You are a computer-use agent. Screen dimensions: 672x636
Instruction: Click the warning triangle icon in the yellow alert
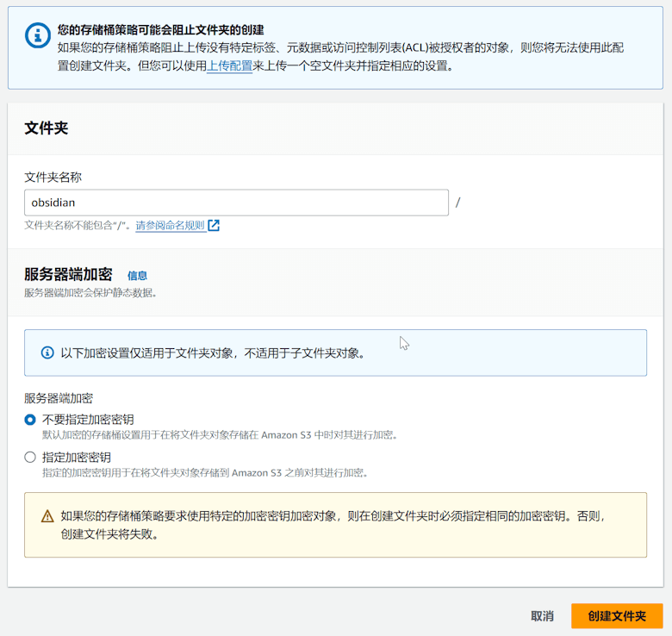(x=47, y=517)
